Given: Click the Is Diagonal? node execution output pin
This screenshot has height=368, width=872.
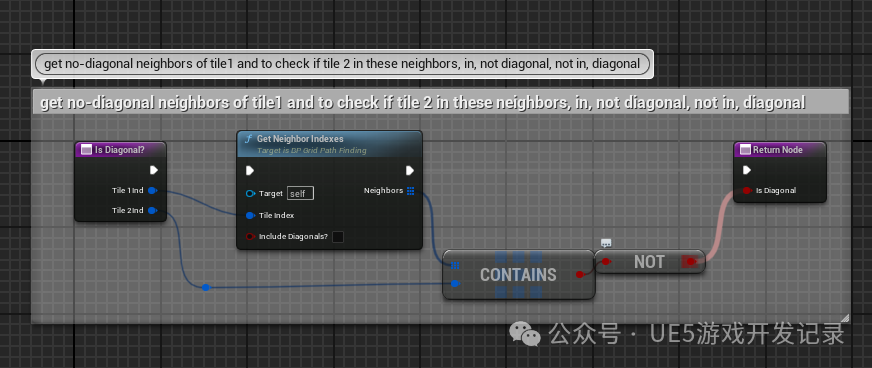Looking at the screenshot, I should click(x=154, y=170).
